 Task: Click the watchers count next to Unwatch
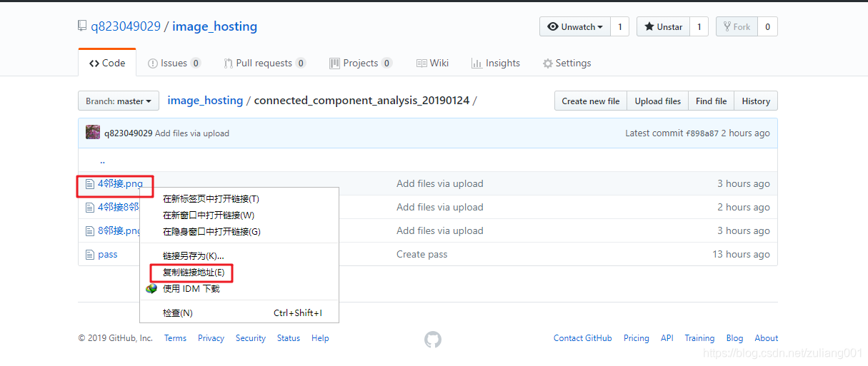point(620,26)
